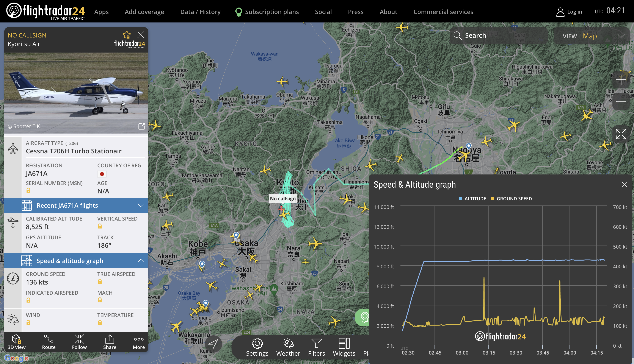Click locked Temperature padlock
634x364 pixels.
pyautogui.click(x=100, y=322)
